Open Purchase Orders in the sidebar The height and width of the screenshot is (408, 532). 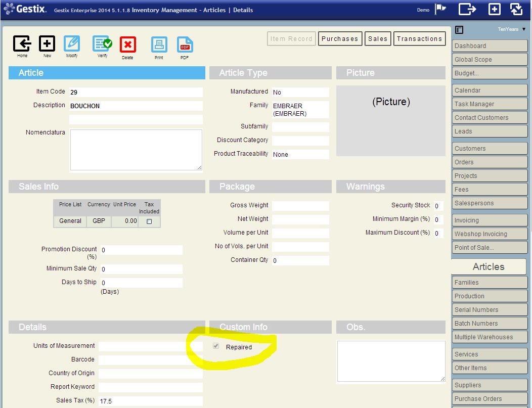490,398
